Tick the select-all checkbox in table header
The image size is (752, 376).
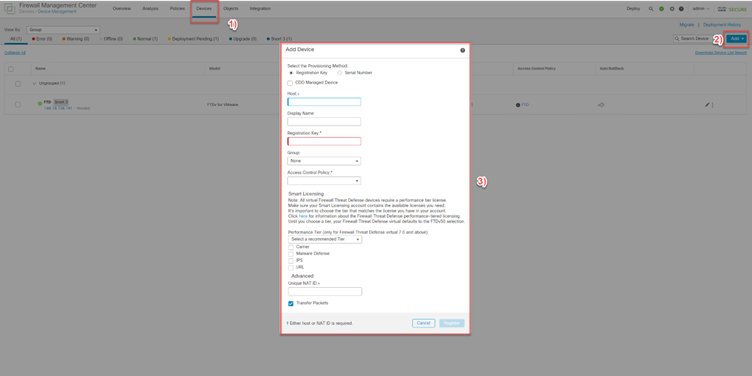[11, 69]
